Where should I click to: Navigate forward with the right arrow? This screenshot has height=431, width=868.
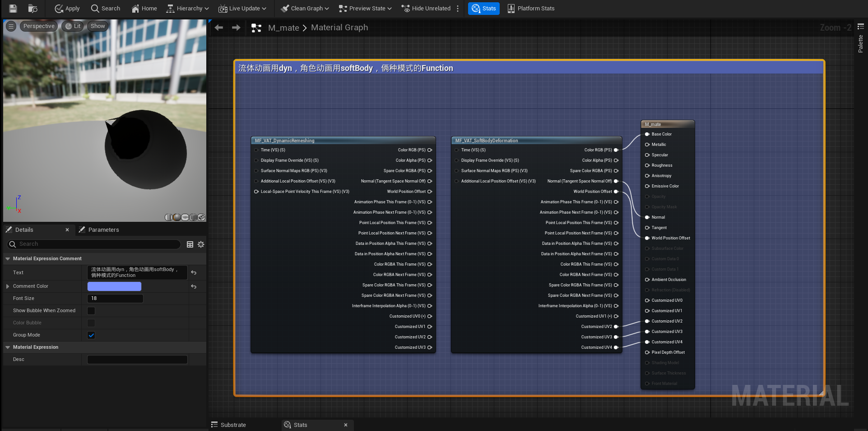(x=236, y=28)
